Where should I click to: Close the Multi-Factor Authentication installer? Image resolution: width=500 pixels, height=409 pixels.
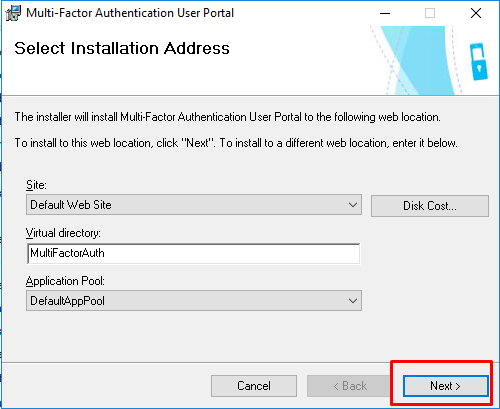(x=476, y=13)
